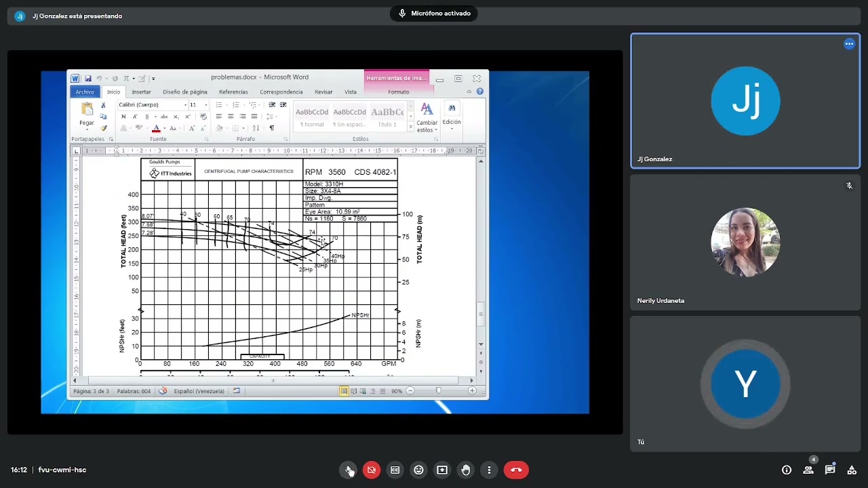Click the Meet present screen icon
The height and width of the screenshot is (488, 868).
[x=442, y=470]
